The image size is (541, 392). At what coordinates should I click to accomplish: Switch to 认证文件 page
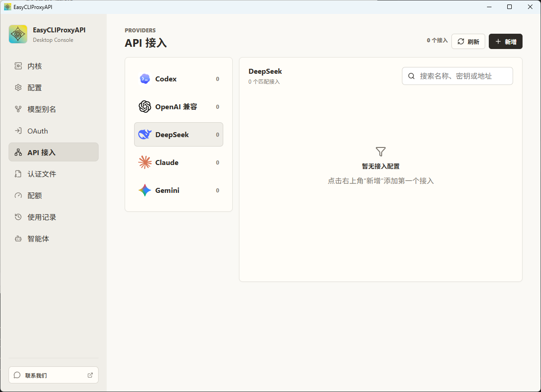tap(54, 174)
